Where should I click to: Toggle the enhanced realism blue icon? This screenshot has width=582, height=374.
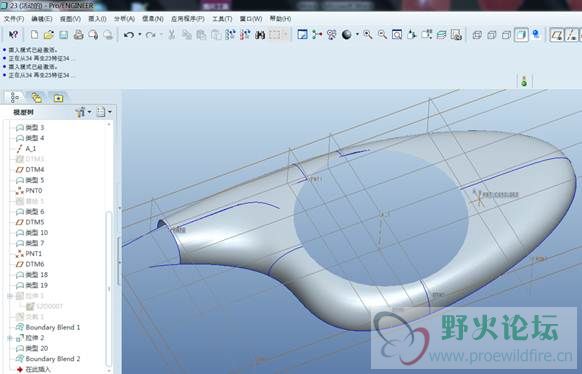point(536,35)
